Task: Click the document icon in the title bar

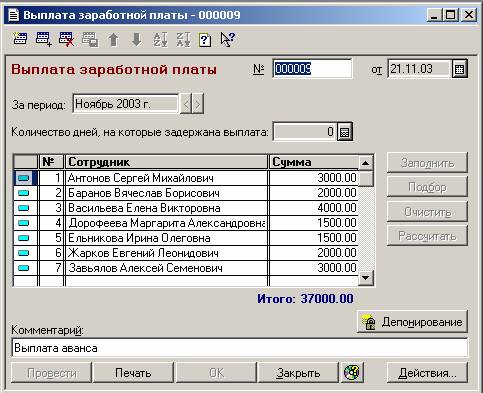Action: pos(14,15)
